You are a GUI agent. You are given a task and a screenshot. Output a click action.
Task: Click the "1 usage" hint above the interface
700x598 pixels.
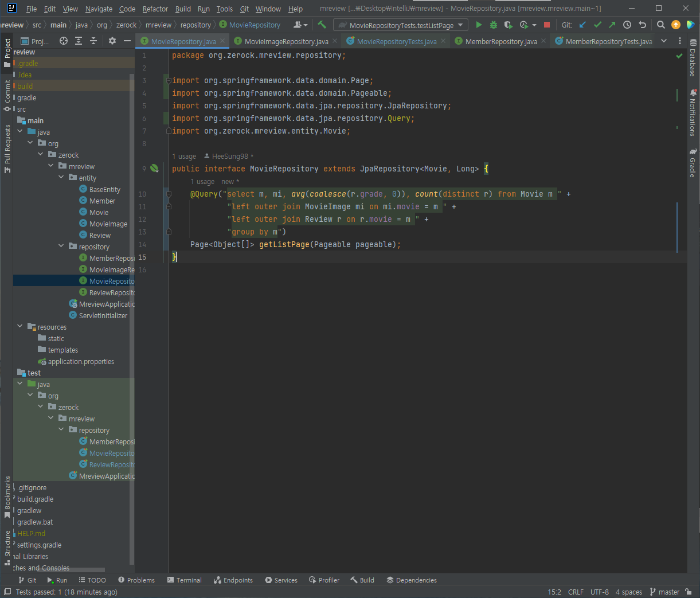pos(184,156)
